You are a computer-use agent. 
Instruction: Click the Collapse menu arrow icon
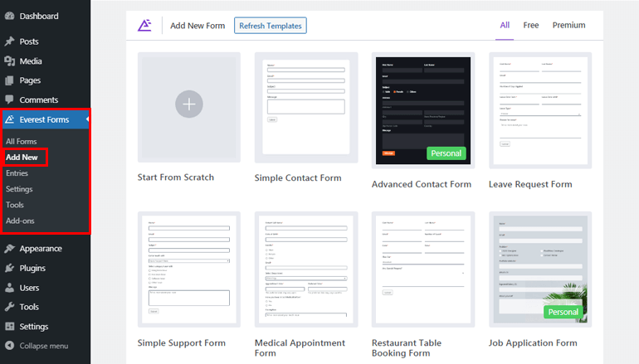click(x=9, y=346)
